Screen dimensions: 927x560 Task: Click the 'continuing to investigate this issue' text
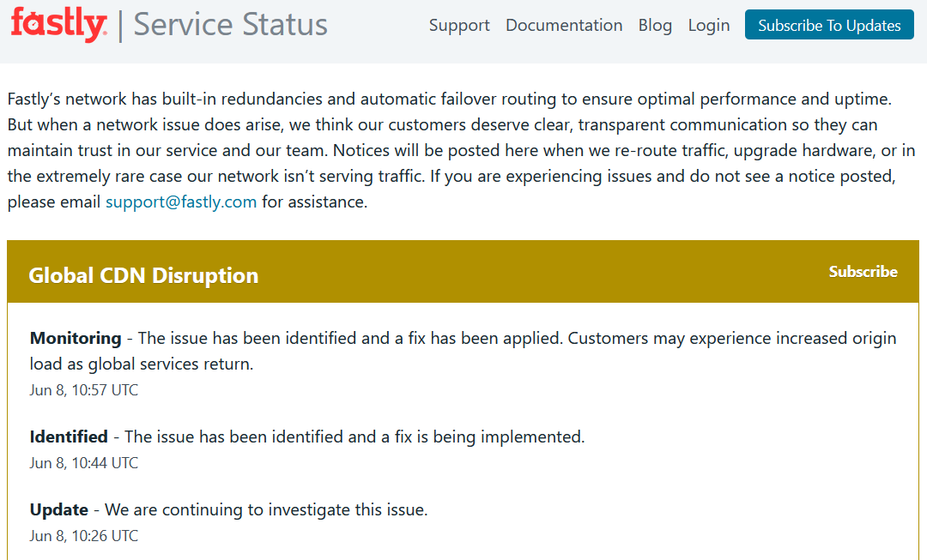pos(266,509)
